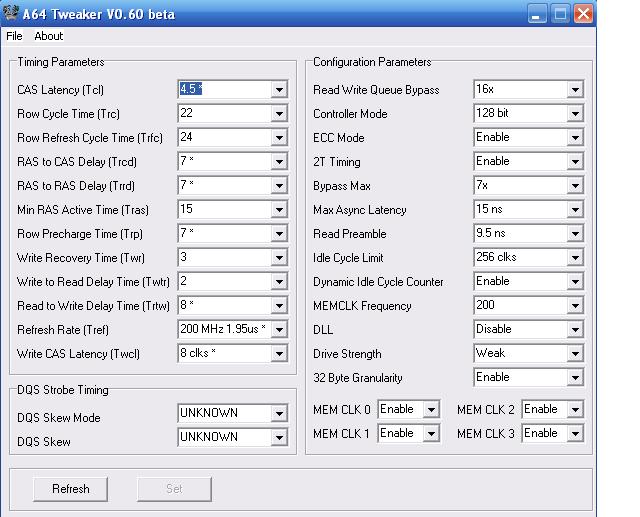Open Row Refresh Cycle Time (Trfc) dropdown
640x517 pixels.
[279, 138]
